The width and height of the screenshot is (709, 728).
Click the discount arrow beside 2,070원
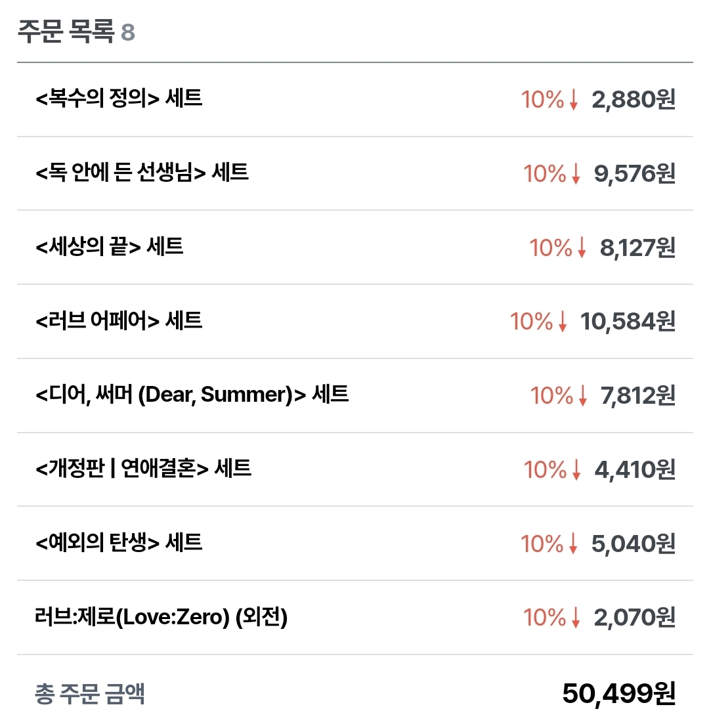(576, 618)
